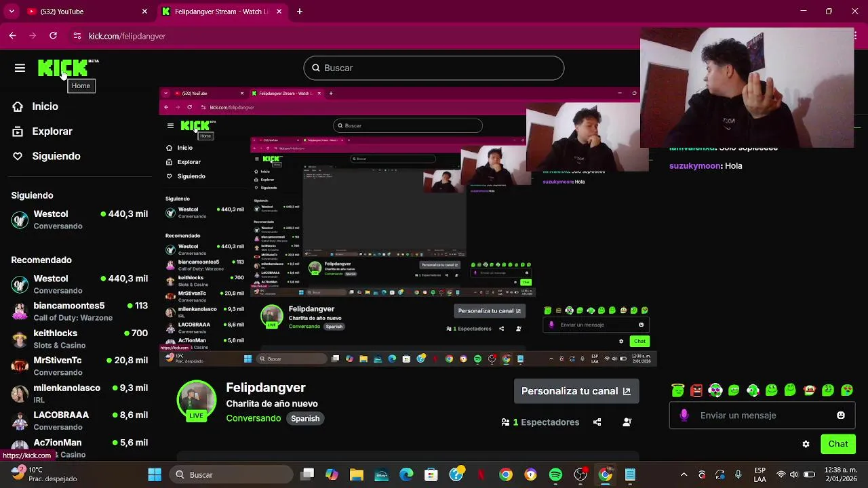
Task: Click the purple microphone icon in chat box
Action: pos(684,415)
